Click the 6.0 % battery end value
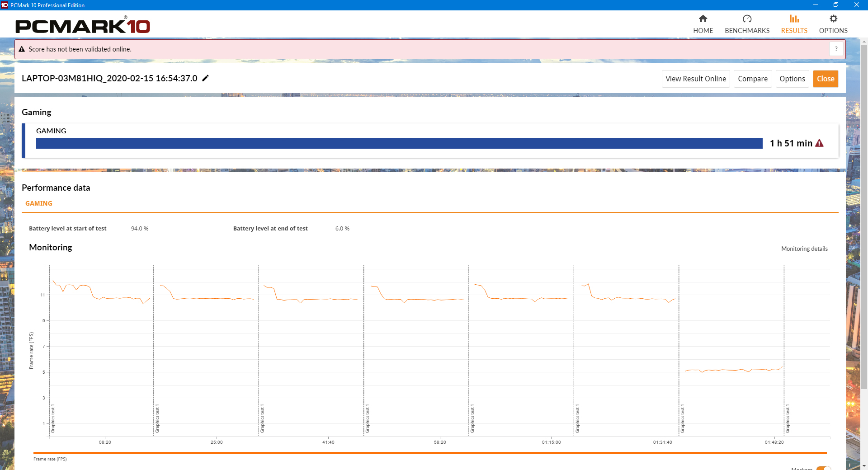Viewport: 868px width, 470px height. [342, 229]
